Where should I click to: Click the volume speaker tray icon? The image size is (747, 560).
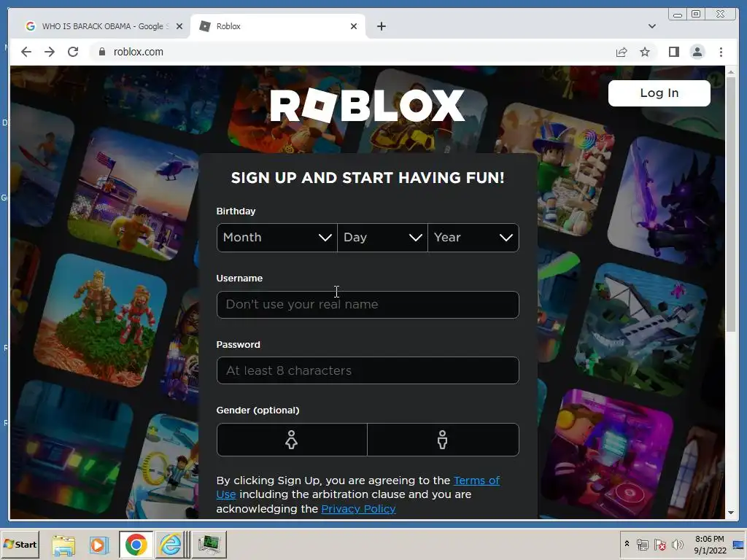coord(677,545)
